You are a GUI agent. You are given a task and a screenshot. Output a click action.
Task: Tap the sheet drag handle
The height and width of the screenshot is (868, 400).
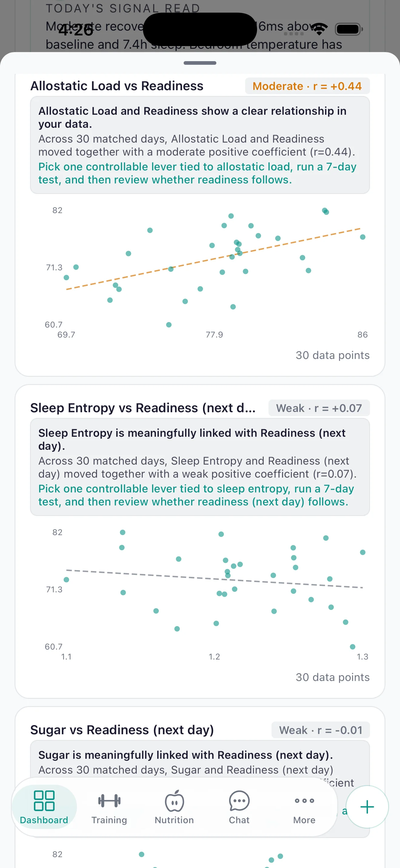200,63
